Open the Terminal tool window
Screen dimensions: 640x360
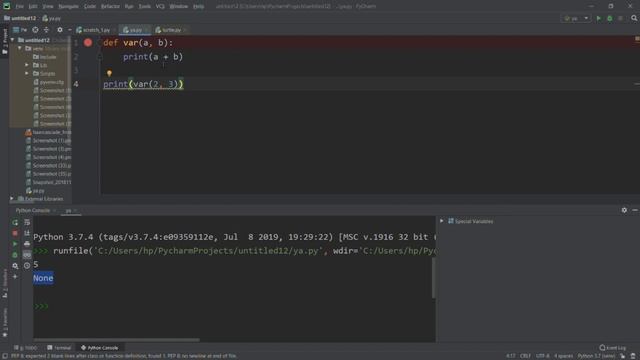(x=59, y=348)
